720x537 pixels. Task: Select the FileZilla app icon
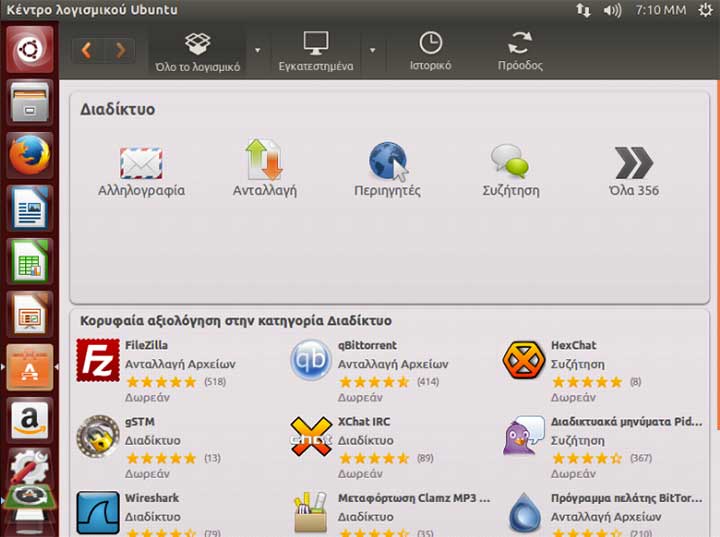pos(98,360)
